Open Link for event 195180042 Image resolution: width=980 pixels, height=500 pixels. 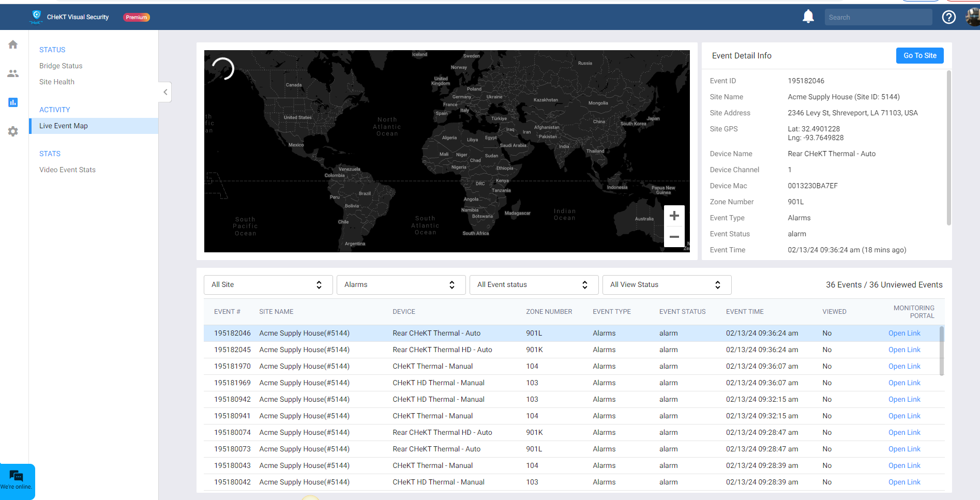click(x=904, y=482)
